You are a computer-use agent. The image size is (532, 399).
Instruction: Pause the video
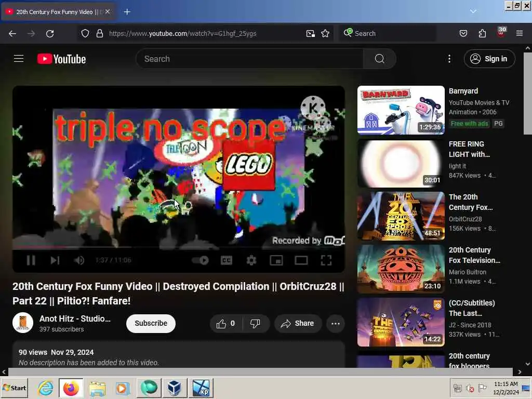[x=31, y=260]
